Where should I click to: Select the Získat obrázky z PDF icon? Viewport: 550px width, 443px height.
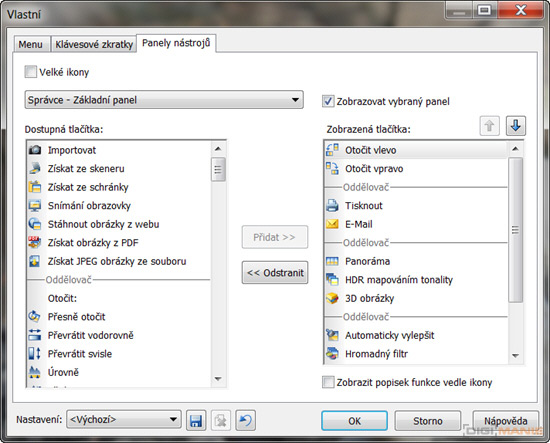tap(34, 243)
